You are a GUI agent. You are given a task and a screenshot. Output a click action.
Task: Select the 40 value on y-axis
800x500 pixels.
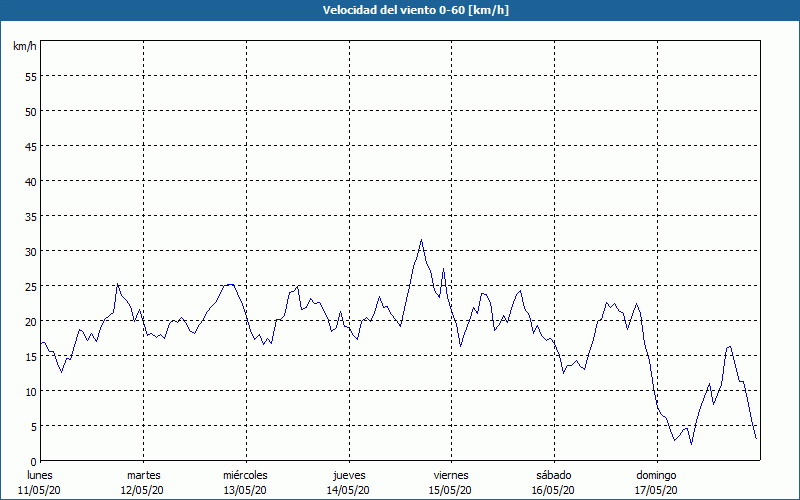[x=31, y=182]
